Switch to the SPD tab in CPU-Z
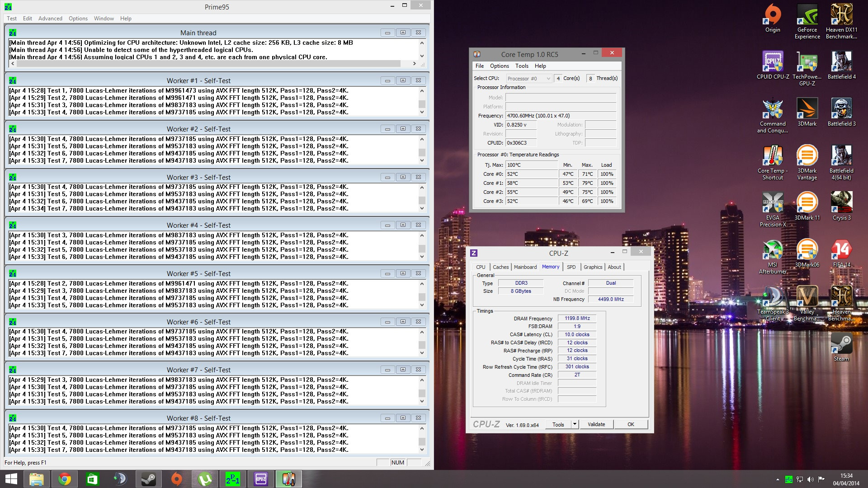868x488 pixels. (x=571, y=267)
